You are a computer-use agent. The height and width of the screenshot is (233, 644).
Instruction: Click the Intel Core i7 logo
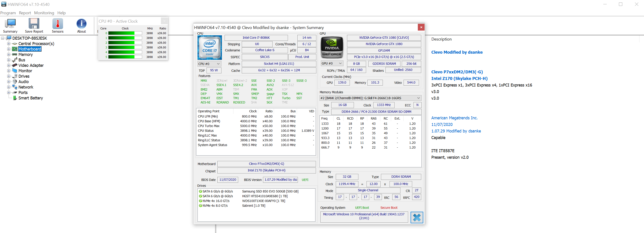point(209,47)
